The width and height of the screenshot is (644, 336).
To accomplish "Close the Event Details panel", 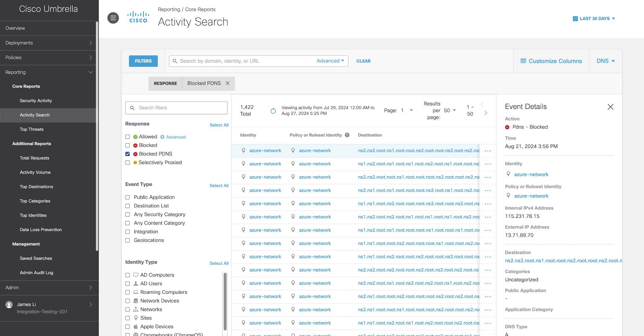I will pyautogui.click(x=610, y=107).
